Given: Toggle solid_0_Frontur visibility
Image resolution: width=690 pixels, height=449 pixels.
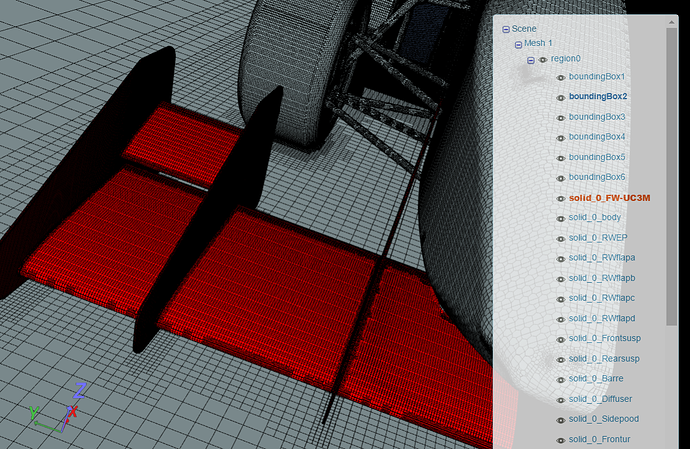Looking at the screenshot, I should (561, 440).
